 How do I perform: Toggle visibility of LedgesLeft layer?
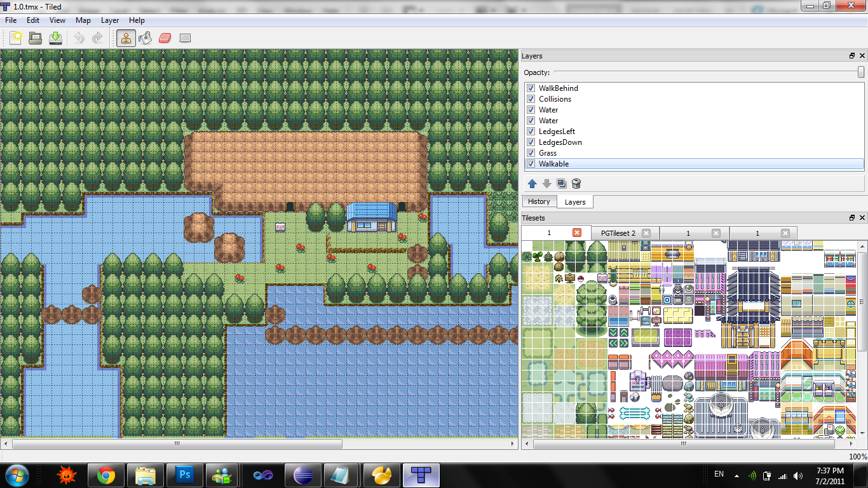(x=531, y=132)
